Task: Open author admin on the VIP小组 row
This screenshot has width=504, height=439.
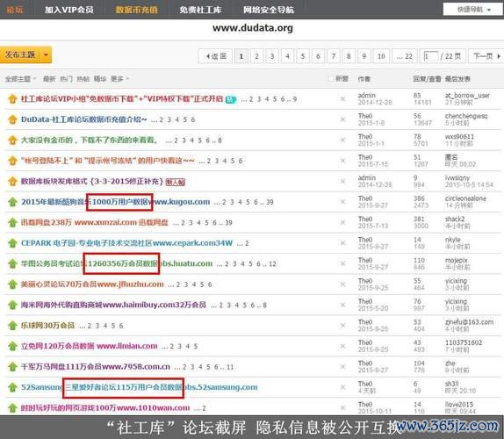Action: 367,96
